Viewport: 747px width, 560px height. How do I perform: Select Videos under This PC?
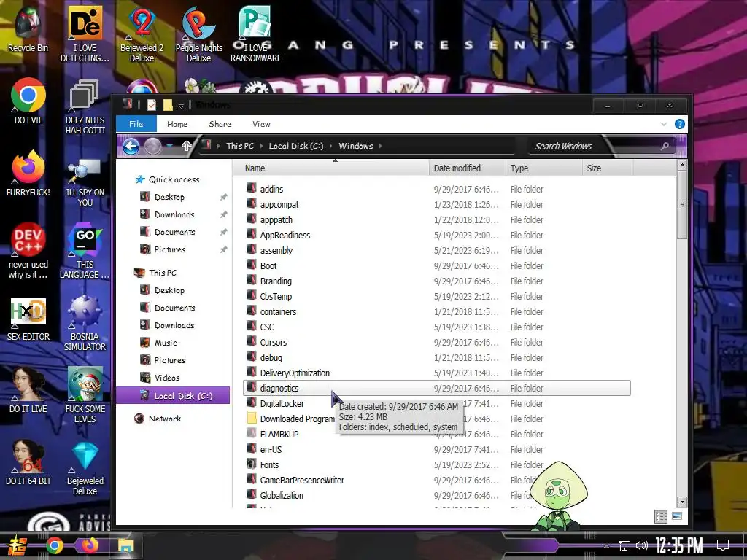167,378
